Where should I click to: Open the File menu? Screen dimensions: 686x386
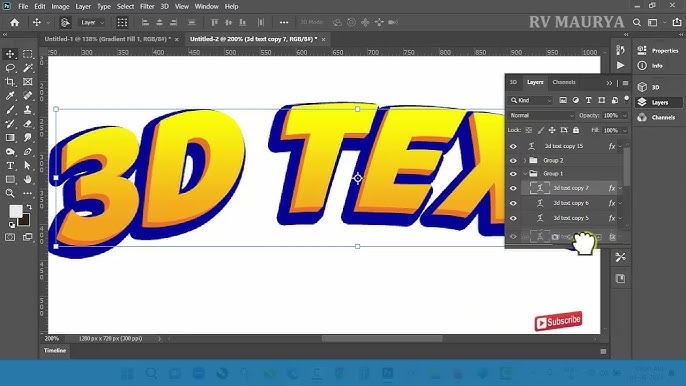tap(23, 7)
